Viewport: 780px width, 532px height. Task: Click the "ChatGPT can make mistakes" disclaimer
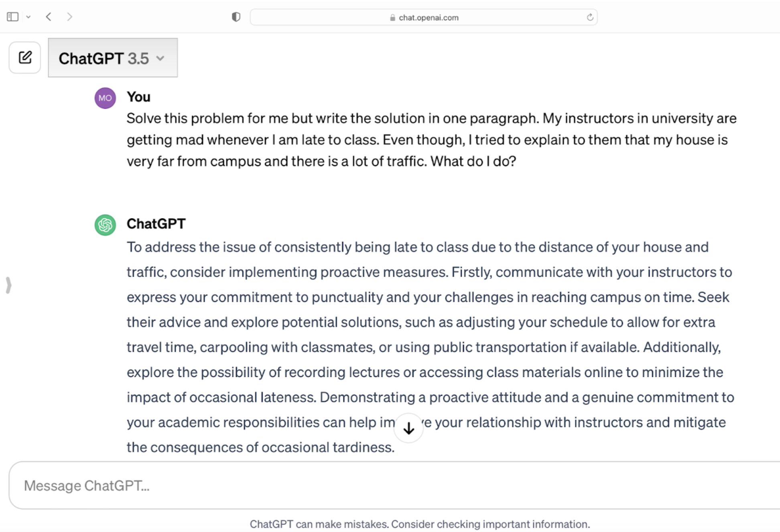420,524
